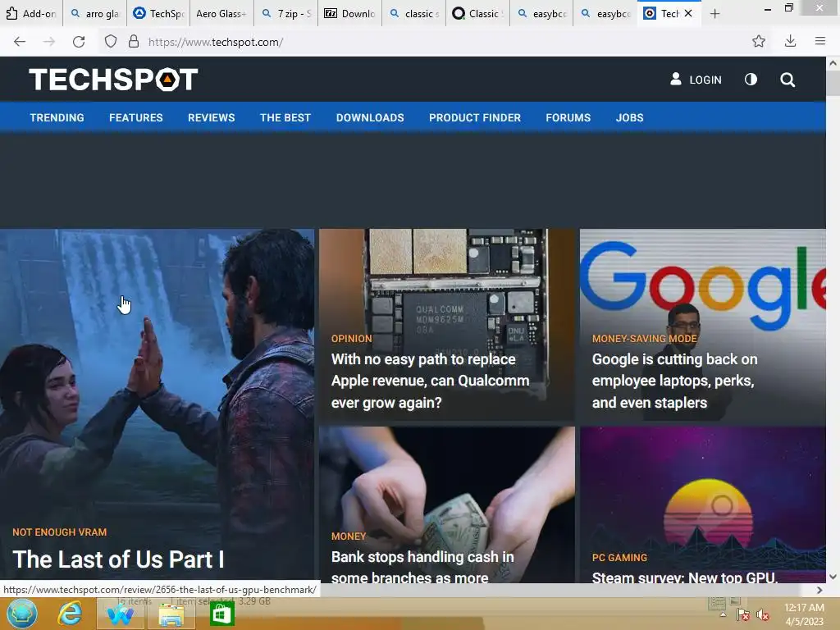Open The Last of Us Part I article
This screenshot has width=840, height=630.
click(118, 559)
